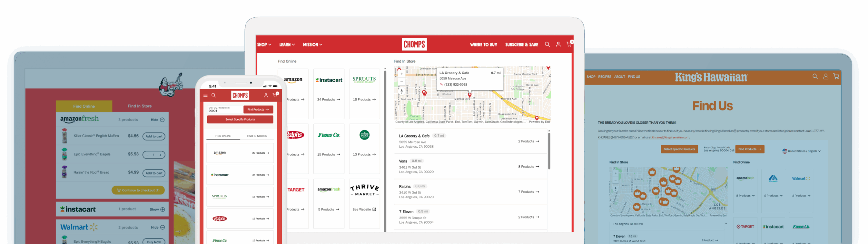This screenshot has height=244, width=868.
Task: Show the instacart product list
Action: 157,209
